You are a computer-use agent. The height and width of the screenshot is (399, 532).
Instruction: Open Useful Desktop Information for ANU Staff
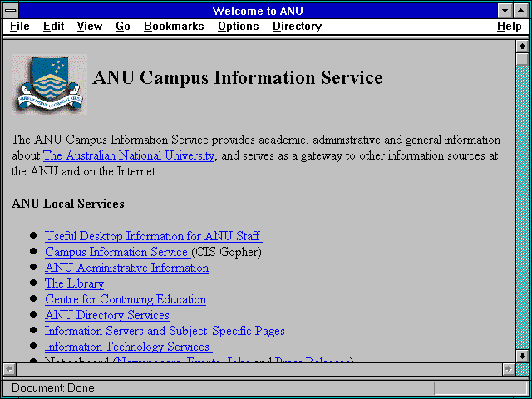(x=153, y=236)
